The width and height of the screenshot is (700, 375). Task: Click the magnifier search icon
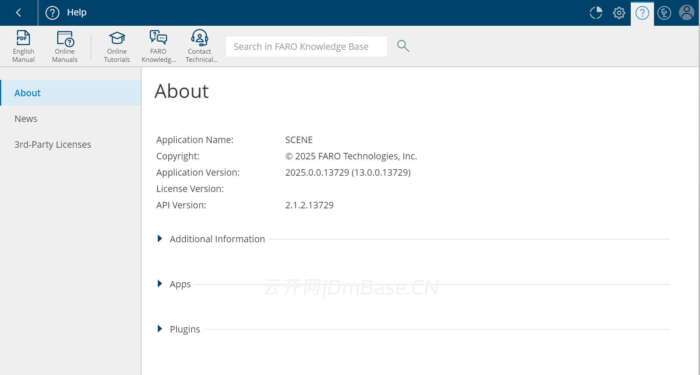pos(403,46)
